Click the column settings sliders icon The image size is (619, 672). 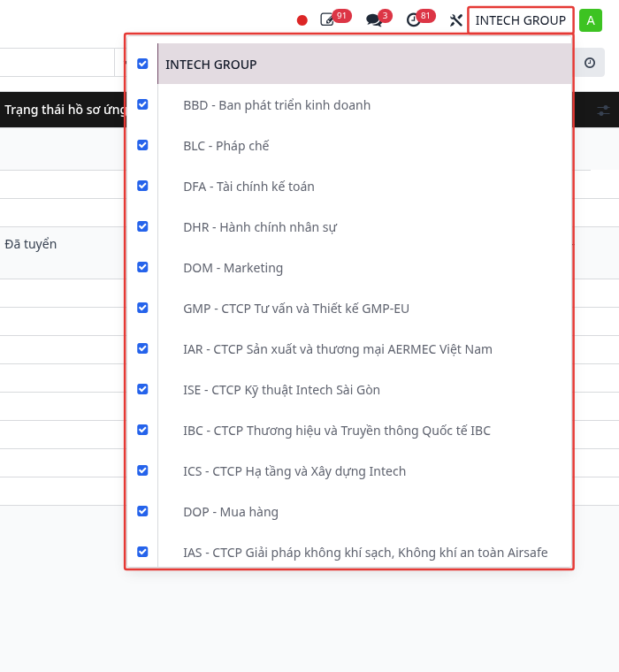pyautogui.click(x=603, y=111)
